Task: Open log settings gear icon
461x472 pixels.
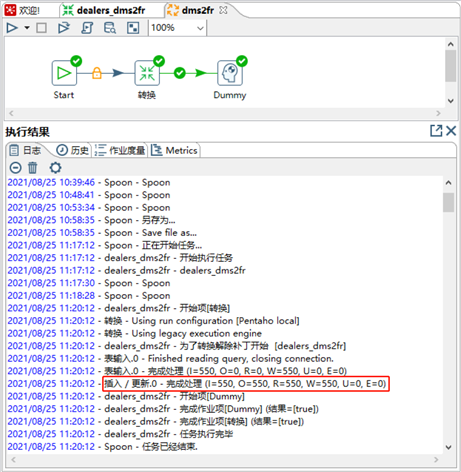Action: click(x=55, y=167)
